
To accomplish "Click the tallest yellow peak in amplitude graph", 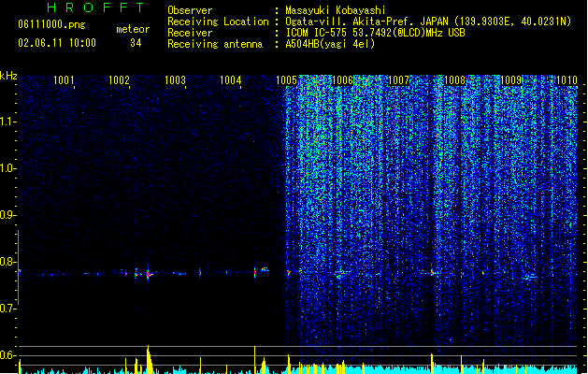I will [x=148, y=359].
